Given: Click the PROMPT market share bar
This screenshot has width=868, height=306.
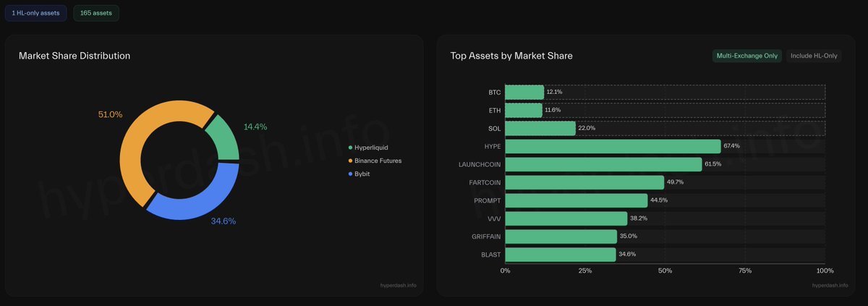Looking at the screenshot, I should pos(576,200).
